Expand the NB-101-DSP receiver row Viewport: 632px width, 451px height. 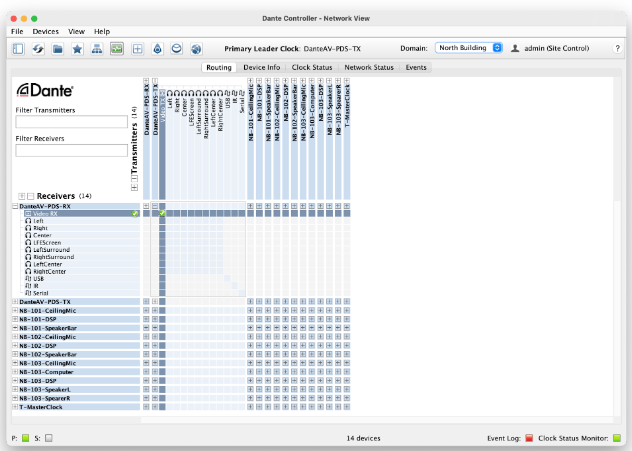(15, 319)
